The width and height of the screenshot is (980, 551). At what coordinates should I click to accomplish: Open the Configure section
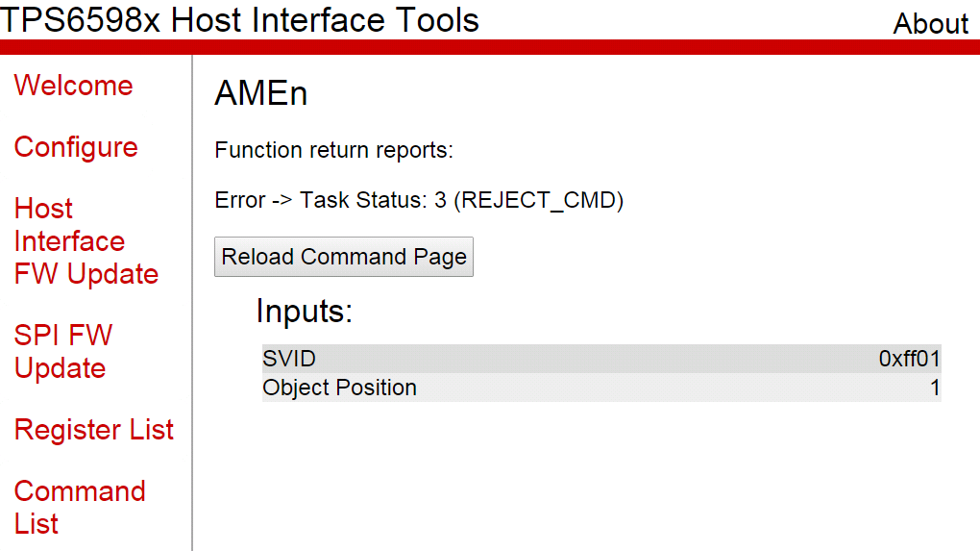click(x=76, y=147)
